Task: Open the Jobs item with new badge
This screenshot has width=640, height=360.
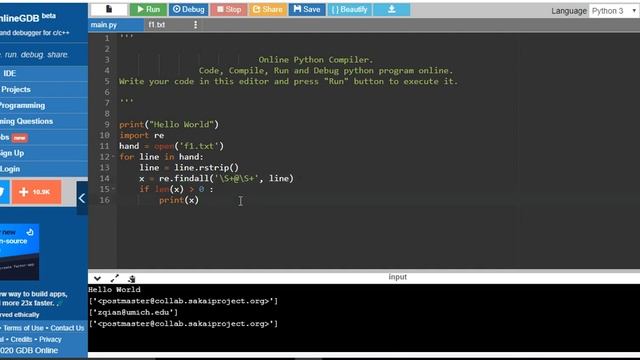Action: point(44,137)
